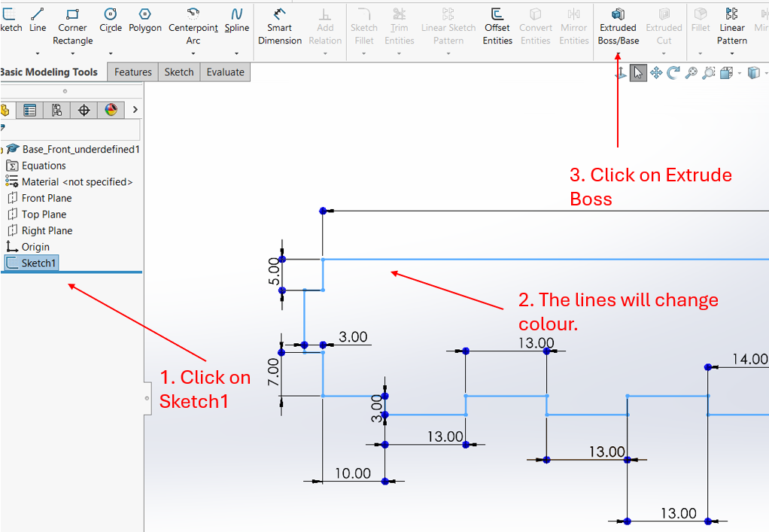
Task: Select the Line sketch tool
Action: [38, 20]
